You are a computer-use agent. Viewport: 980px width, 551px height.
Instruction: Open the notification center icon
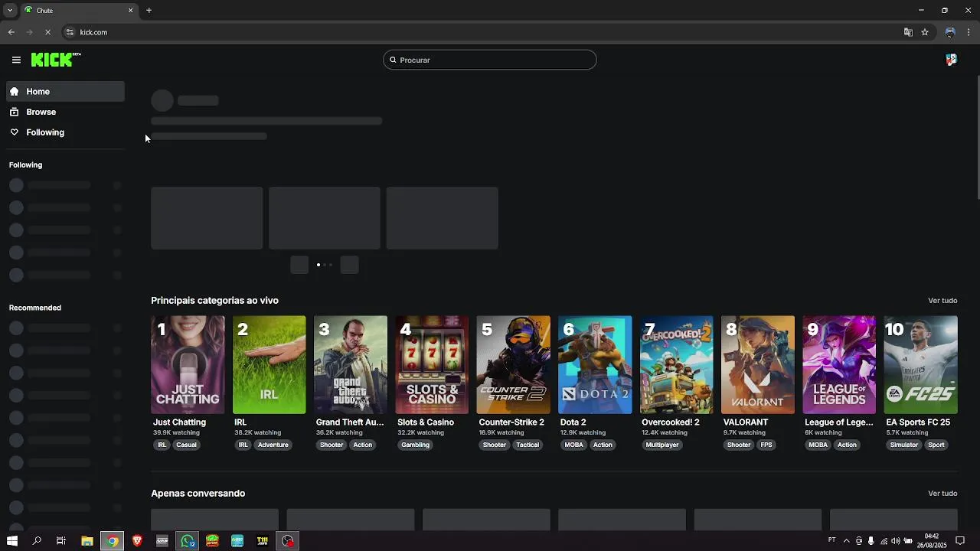point(960,541)
